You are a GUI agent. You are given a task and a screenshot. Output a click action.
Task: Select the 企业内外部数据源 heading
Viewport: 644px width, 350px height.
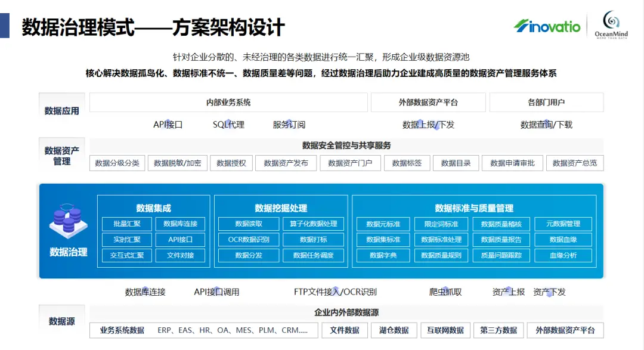click(346, 312)
